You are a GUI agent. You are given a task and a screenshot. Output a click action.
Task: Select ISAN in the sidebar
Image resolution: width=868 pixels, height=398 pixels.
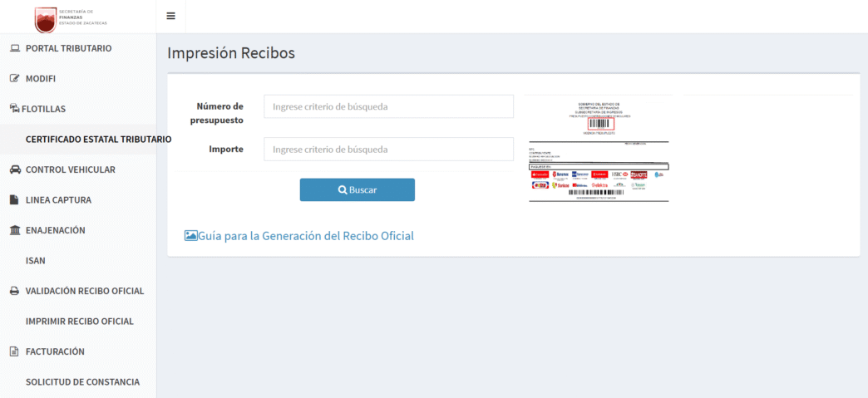point(36,261)
